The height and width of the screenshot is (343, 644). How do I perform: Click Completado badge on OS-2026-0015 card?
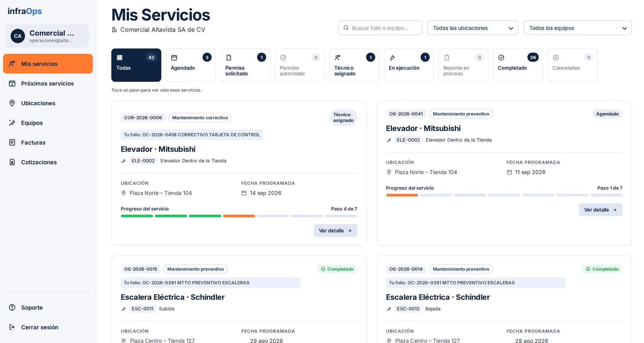coord(337,269)
